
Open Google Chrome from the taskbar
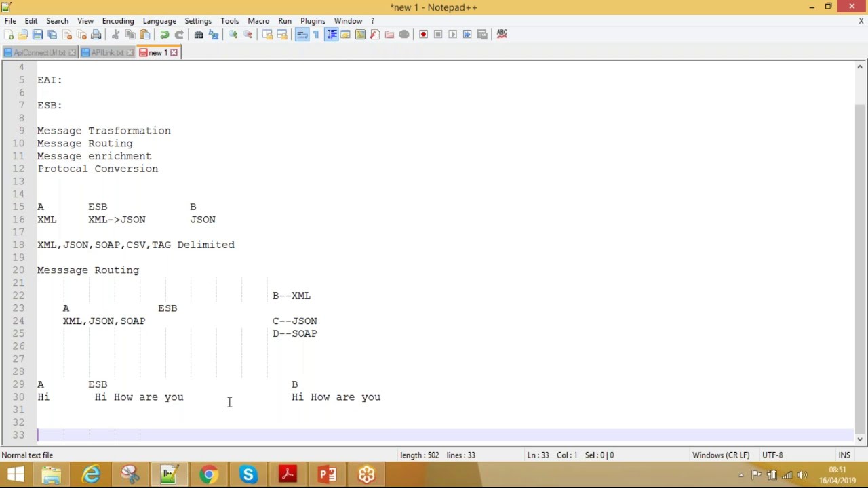pyautogui.click(x=208, y=474)
